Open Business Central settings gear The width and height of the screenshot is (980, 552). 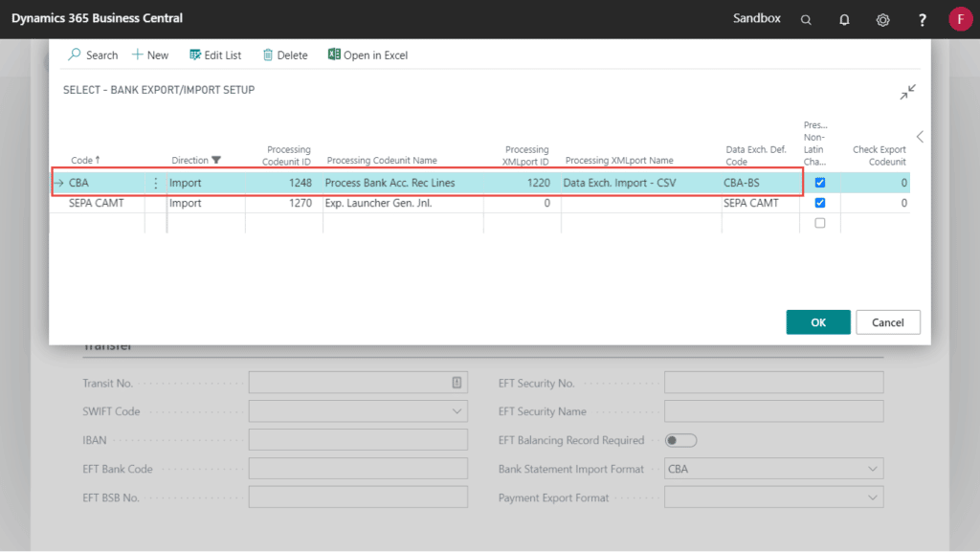[x=882, y=19]
